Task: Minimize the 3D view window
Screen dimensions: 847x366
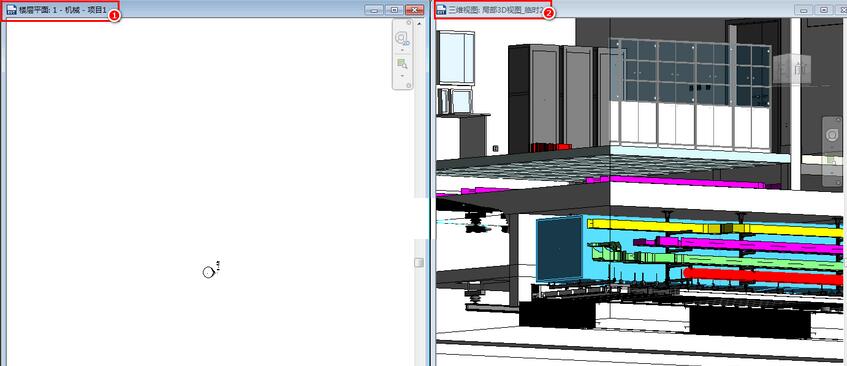Action: pos(804,10)
